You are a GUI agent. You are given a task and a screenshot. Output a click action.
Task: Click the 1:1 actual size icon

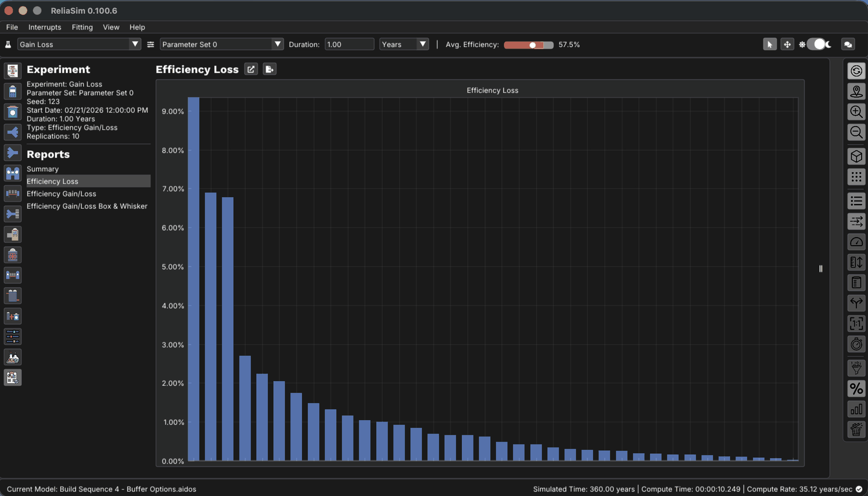pos(856,324)
